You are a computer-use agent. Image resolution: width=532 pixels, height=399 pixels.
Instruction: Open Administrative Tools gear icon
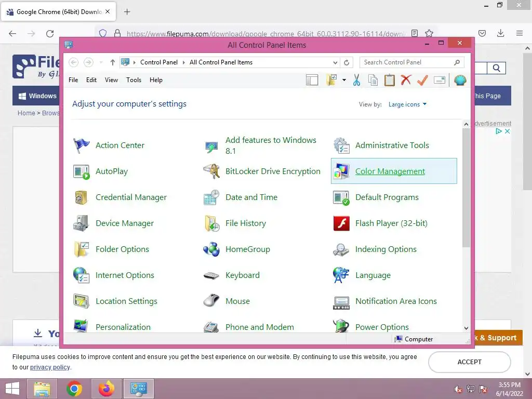click(x=341, y=145)
